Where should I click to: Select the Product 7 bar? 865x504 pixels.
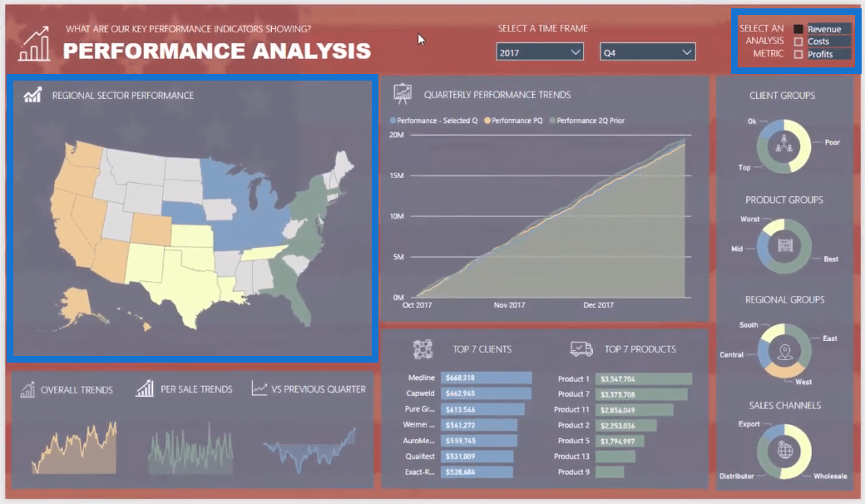pyautogui.click(x=641, y=394)
